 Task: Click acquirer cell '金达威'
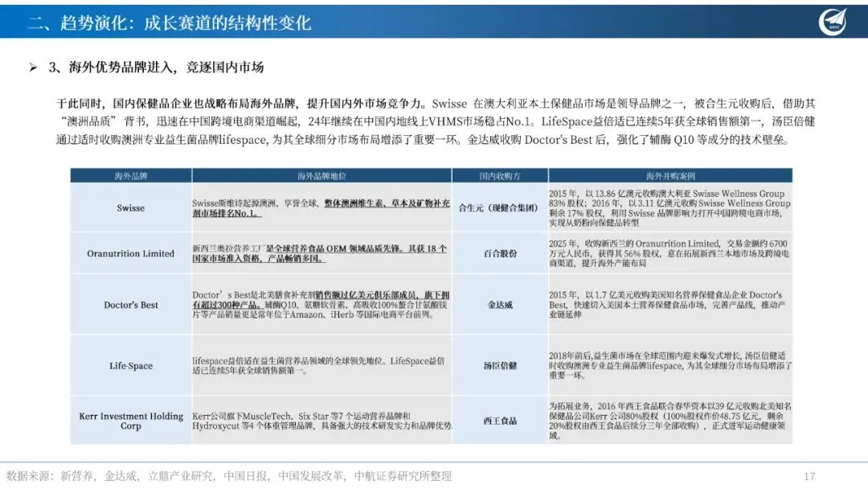point(500,305)
